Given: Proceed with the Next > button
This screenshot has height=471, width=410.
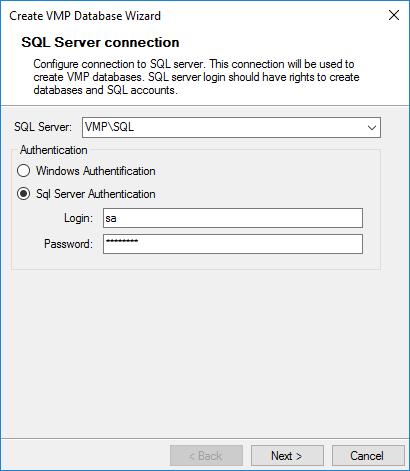Looking at the screenshot, I should [287, 456].
